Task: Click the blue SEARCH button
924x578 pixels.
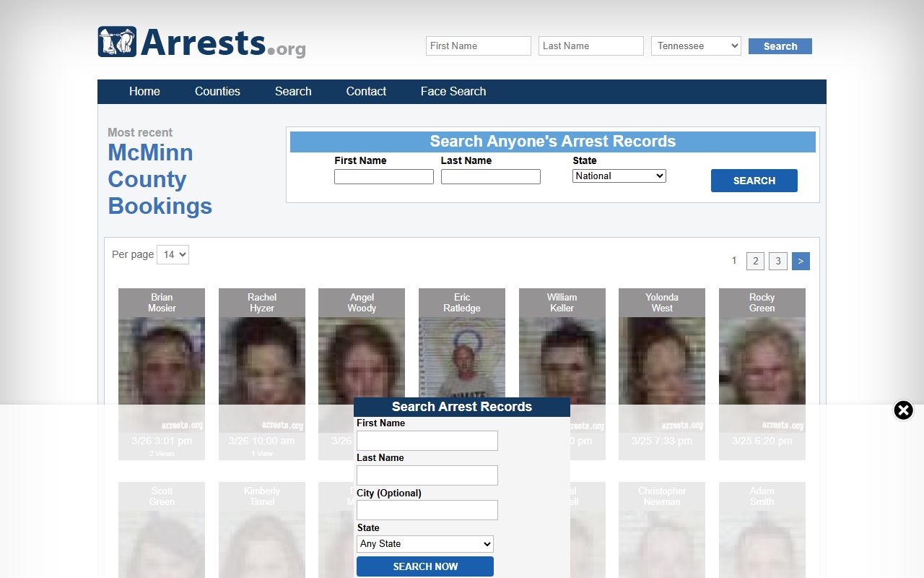Action: [754, 181]
